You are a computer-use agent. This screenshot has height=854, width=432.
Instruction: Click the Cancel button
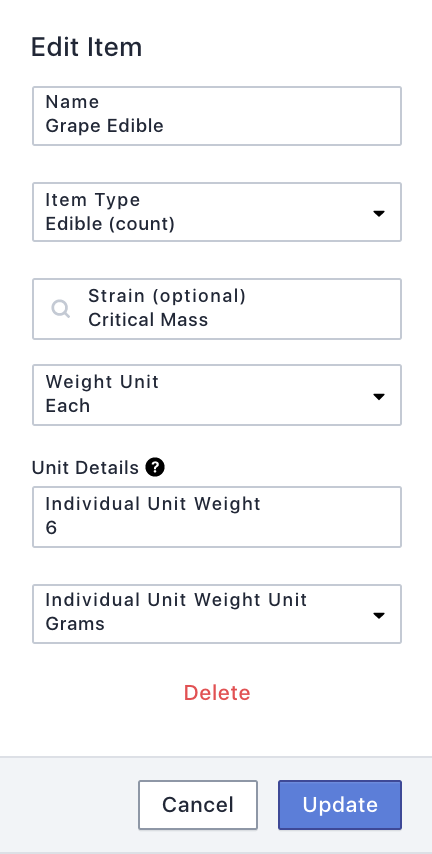coord(198,805)
